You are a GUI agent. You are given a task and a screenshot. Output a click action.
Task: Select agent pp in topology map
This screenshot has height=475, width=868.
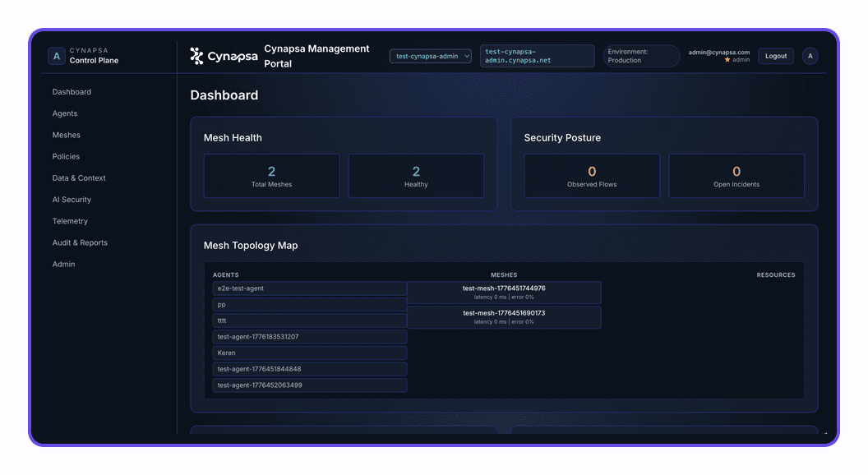tap(309, 305)
